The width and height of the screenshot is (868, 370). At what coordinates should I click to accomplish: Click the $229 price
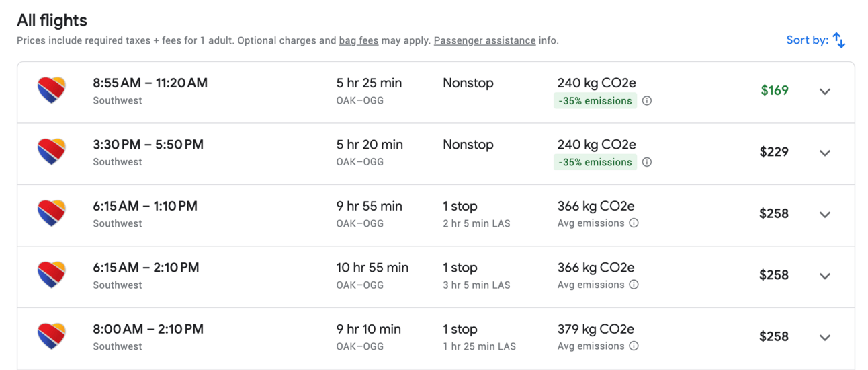click(774, 152)
